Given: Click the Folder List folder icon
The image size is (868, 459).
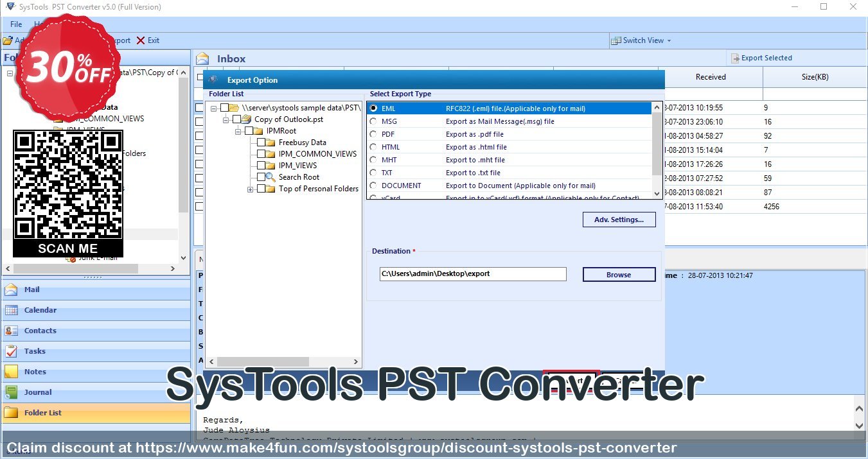Looking at the screenshot, I should [11, 413].
